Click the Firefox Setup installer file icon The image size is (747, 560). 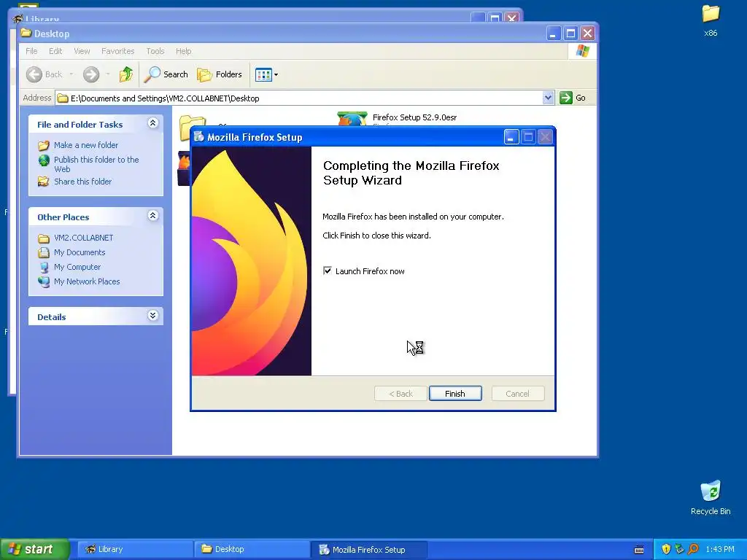352,119
